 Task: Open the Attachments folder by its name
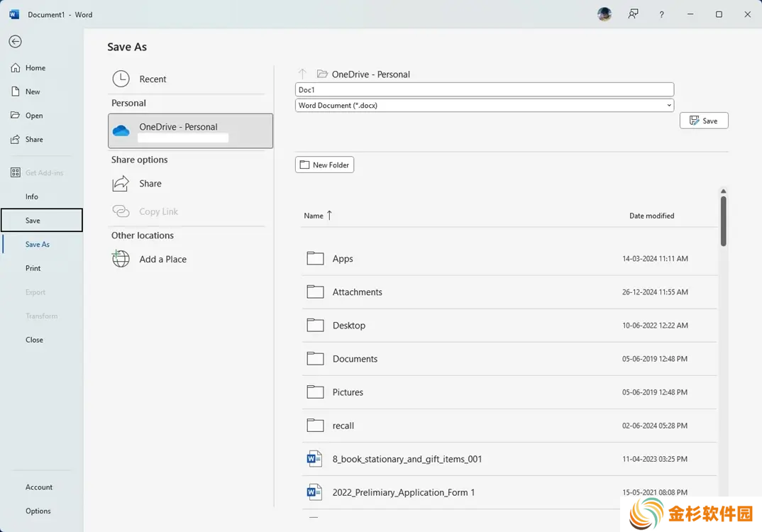pyautogui.click(x=357, y=292)
